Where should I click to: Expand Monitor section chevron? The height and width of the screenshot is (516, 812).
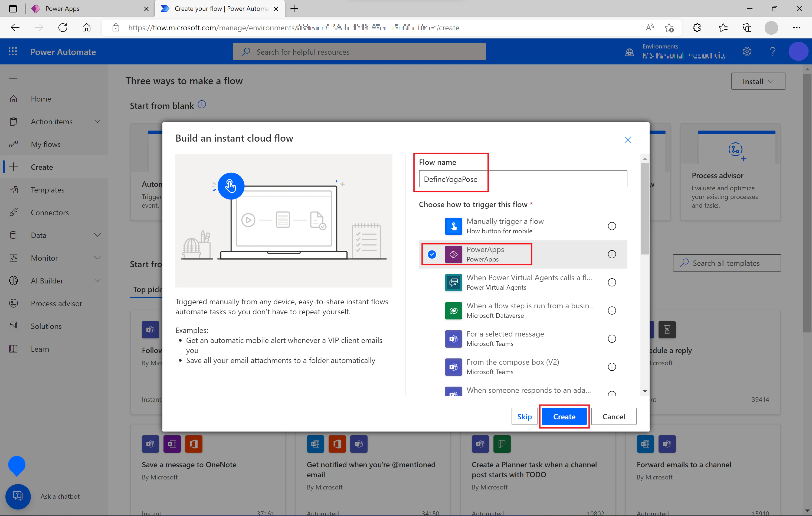click(x=97, y=258)
